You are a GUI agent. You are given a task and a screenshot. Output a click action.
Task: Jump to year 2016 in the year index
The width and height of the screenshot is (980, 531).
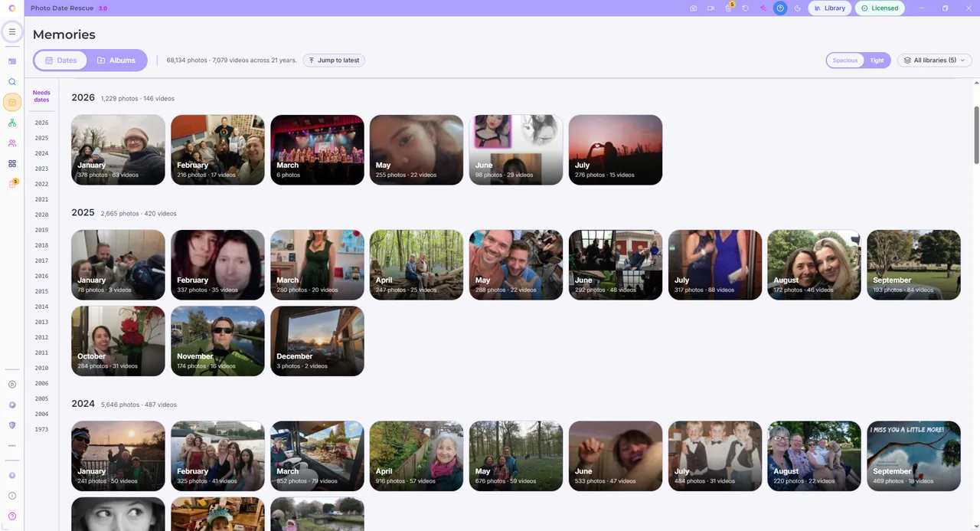41,276
